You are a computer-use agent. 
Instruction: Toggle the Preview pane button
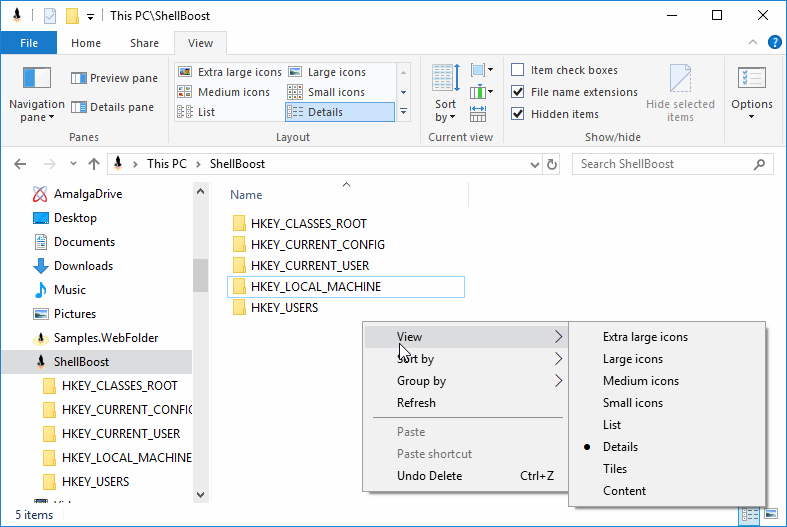pyautogui.click(x=114, y=78)
